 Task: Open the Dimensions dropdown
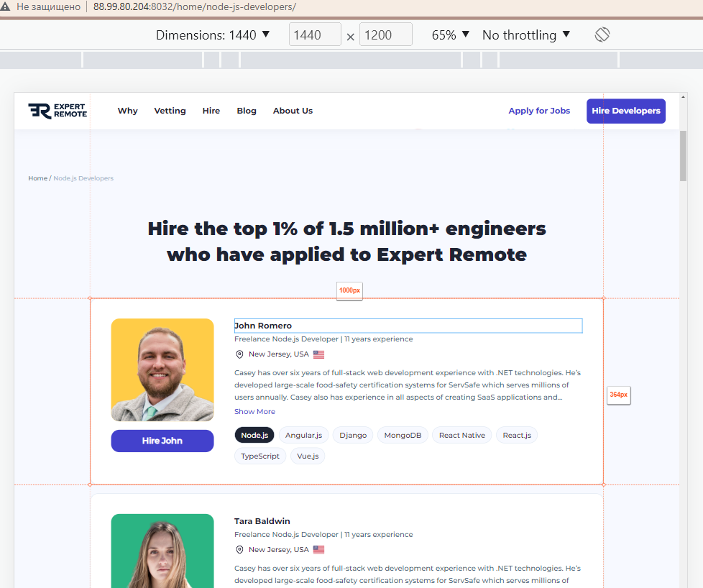[213, 35]
